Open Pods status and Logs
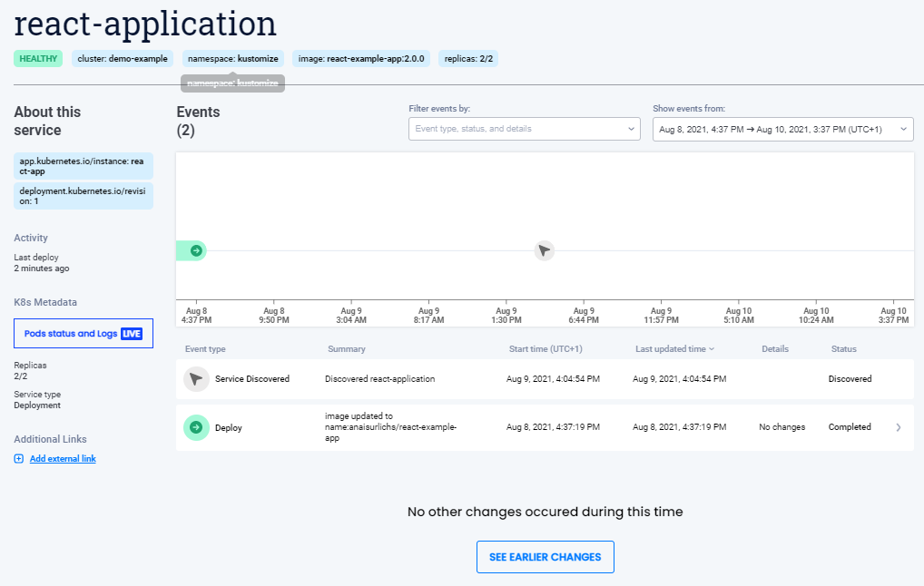Image resolution: width=924 pixels, height=586 pixels. (x=84, y=333)
